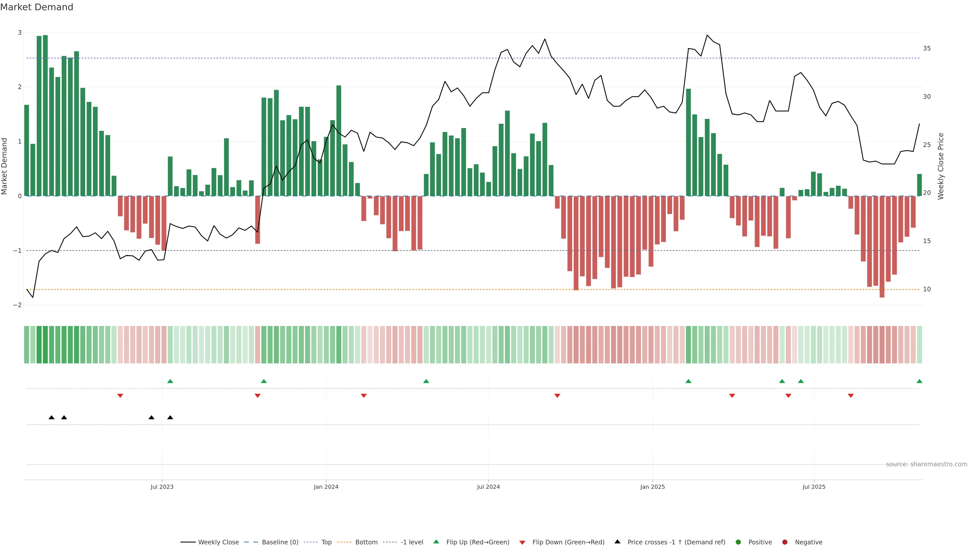
Task: Click the Flip Down red triangle legend icon
Action: point(522,542)
